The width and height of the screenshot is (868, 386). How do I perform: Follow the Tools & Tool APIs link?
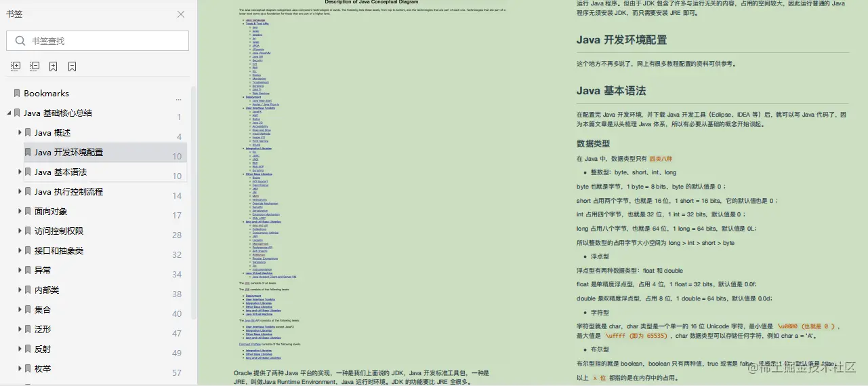pyautogui.click(x=258, y=24)
